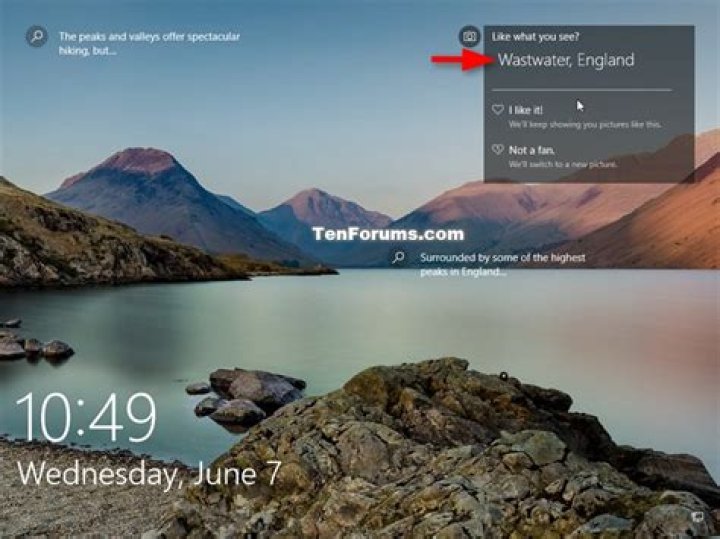The width and height of the screenshot is (720, 539).
Task: Choose "I like it!" option
Action: (526, 110)
